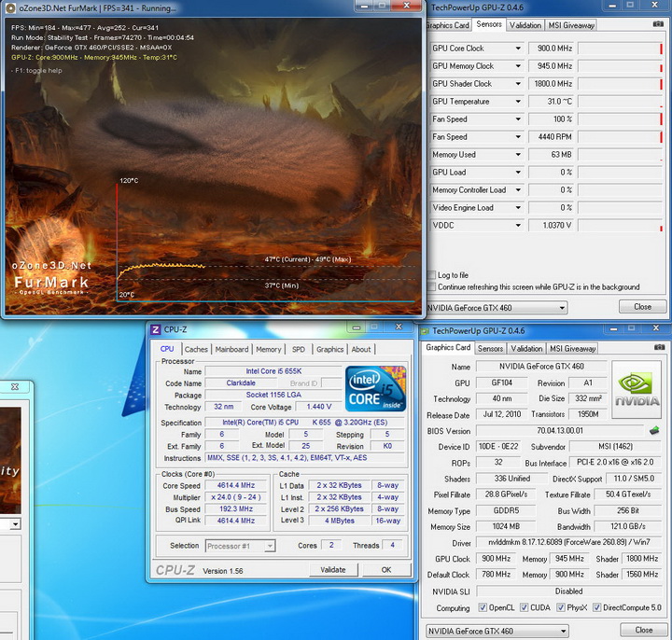The width and height of the screenshot is (672, 640).
Task: Switch to Memory tab in CPU-Z
Action: click(x=268, y=349)
